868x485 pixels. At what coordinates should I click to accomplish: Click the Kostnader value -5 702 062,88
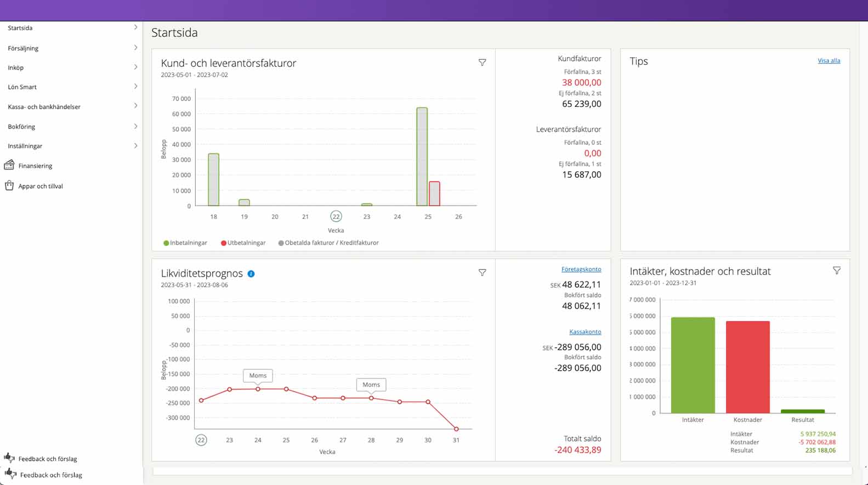(x=817, y=442)
